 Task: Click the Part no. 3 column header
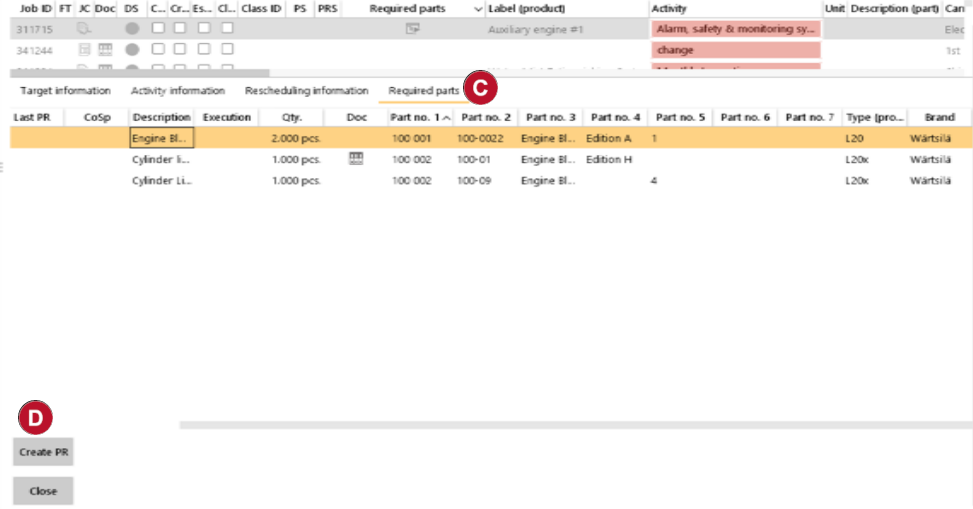click(x=550, y=117)
